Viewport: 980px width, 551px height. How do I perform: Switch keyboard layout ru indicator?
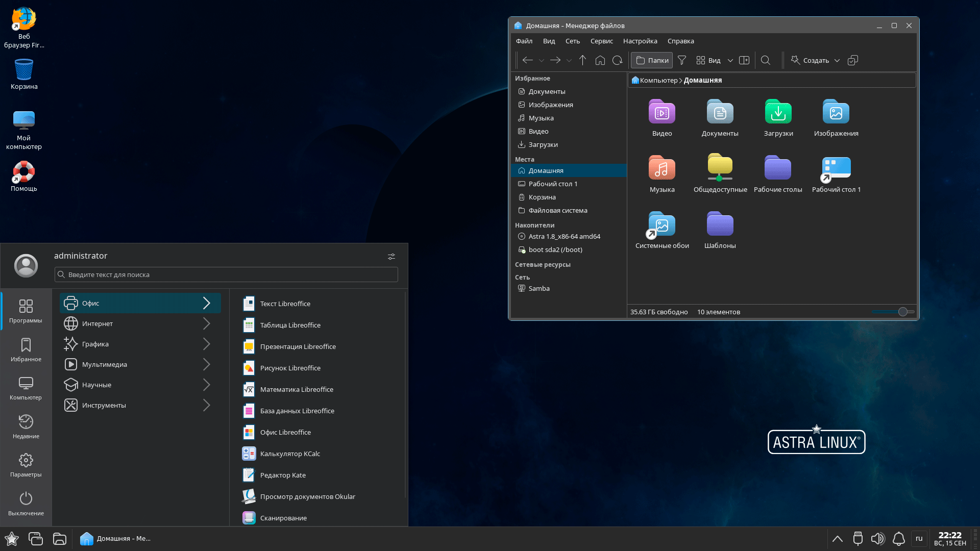[919, 538]
